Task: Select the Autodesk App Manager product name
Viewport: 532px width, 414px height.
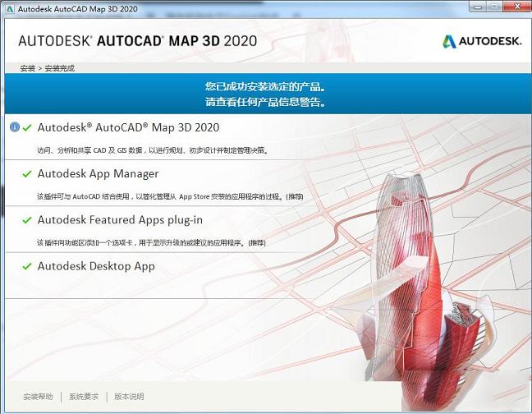Action: [x=98, y=174]
